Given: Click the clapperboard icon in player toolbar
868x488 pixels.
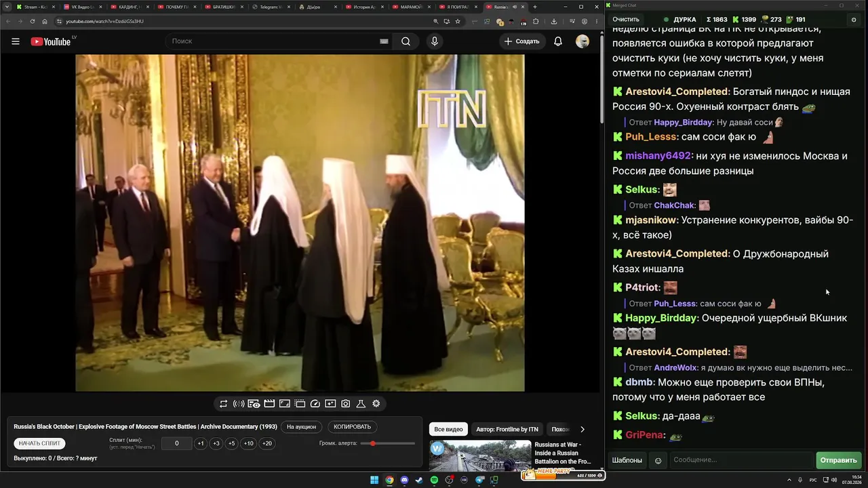Looking at the screenshot, I should (x=269, y=404).
